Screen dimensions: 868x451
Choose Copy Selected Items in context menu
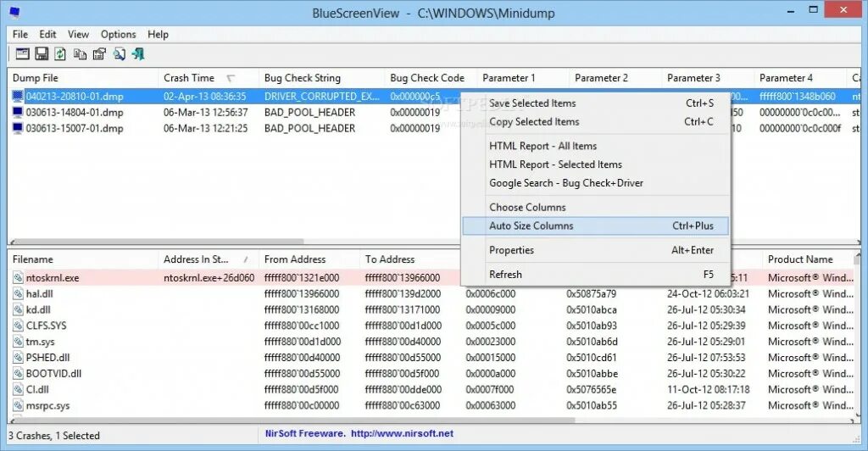click(596, 122)
